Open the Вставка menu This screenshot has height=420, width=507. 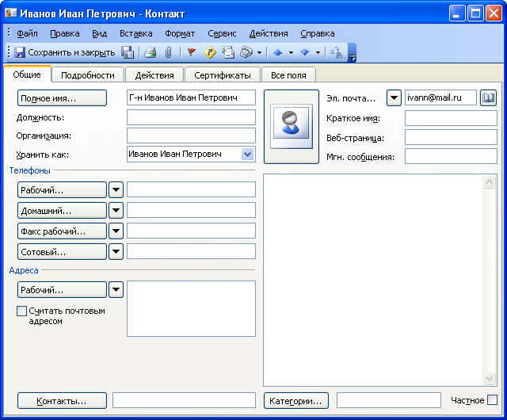click(x=135, y=33)
